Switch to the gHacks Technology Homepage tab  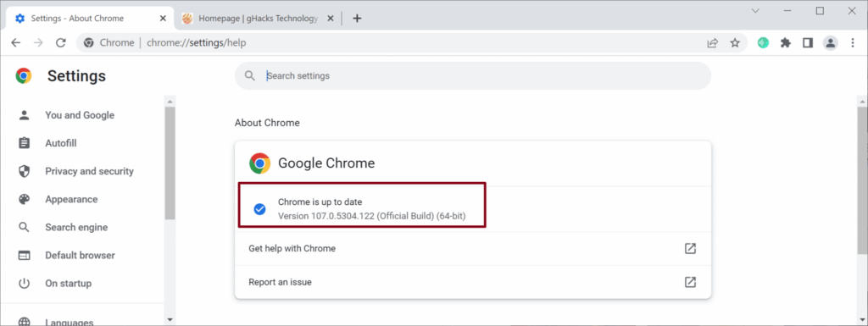258,19
